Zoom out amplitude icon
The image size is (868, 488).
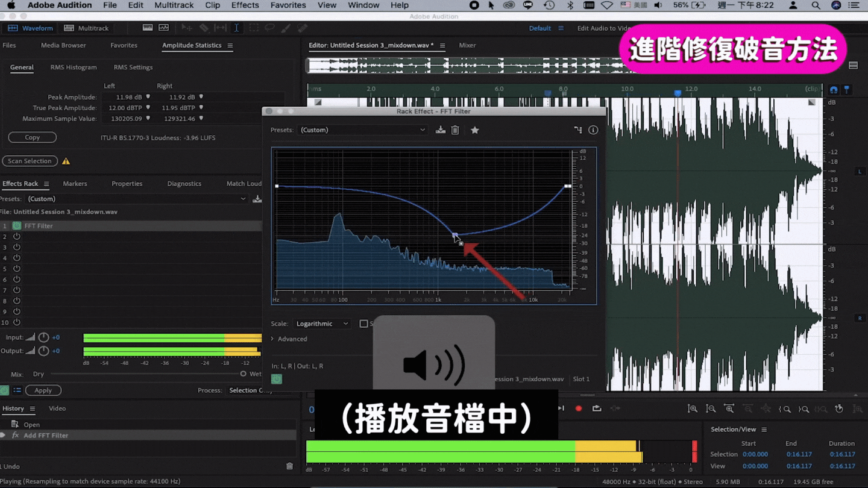pos(711,408)
